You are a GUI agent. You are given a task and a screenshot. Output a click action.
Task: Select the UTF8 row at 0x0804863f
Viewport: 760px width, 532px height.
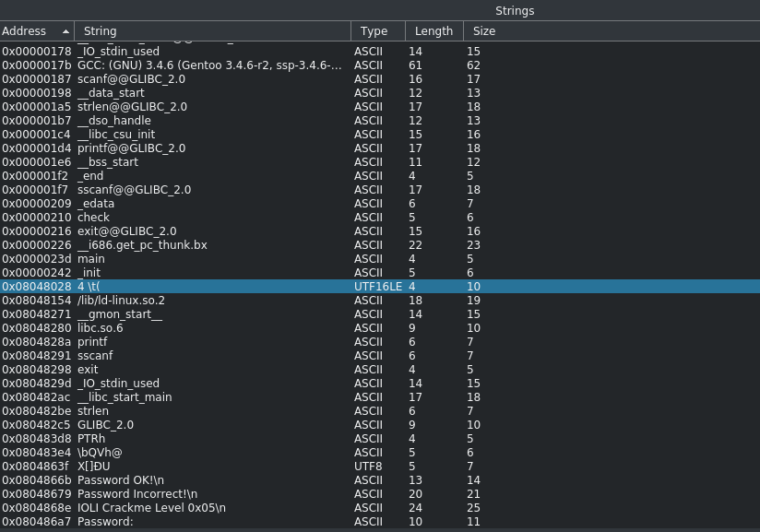click(380, 467)
